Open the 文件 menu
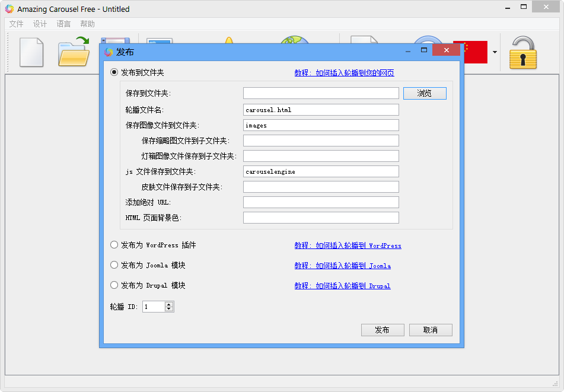Screen dimensions: 564x392 pos(16,24)
